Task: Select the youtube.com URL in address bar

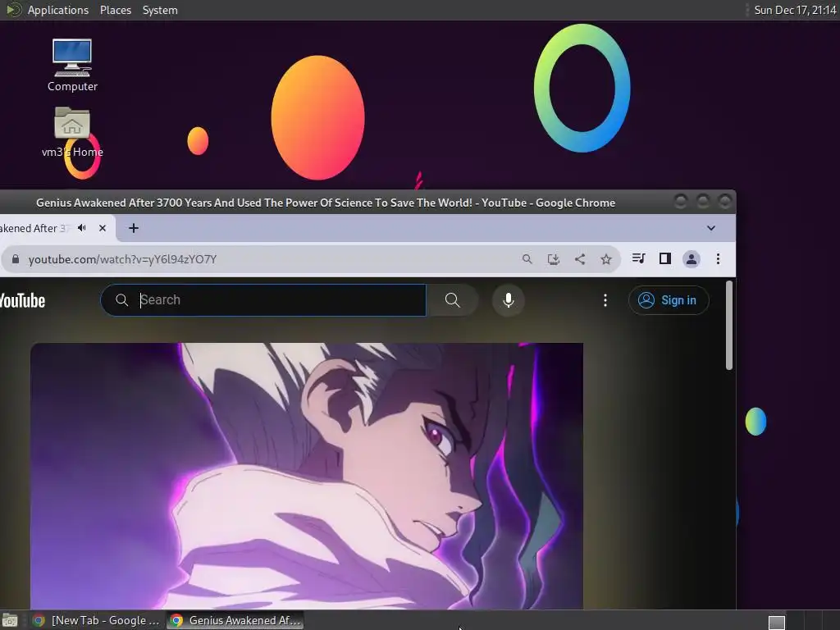Action: (123, 259)
